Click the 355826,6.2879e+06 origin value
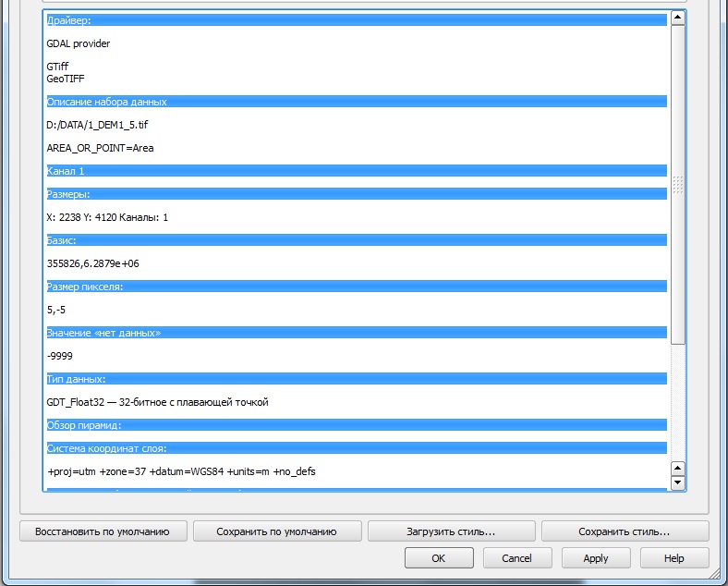The height and width of the screenshot is (586, 728). [x=93, y=263]
